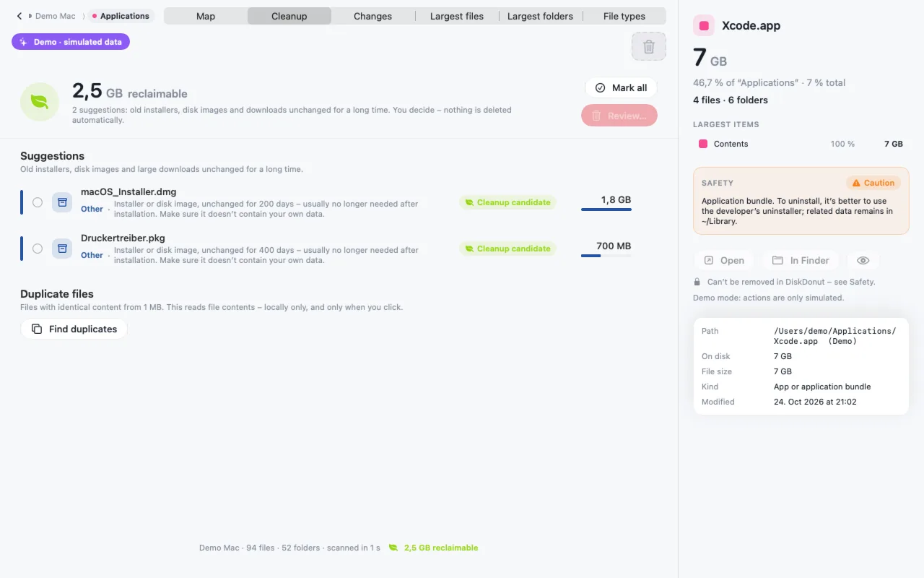Click 2,5 GB reclaimable in status bar
This screenshot has height=578, width=924.
click(441, 548)
